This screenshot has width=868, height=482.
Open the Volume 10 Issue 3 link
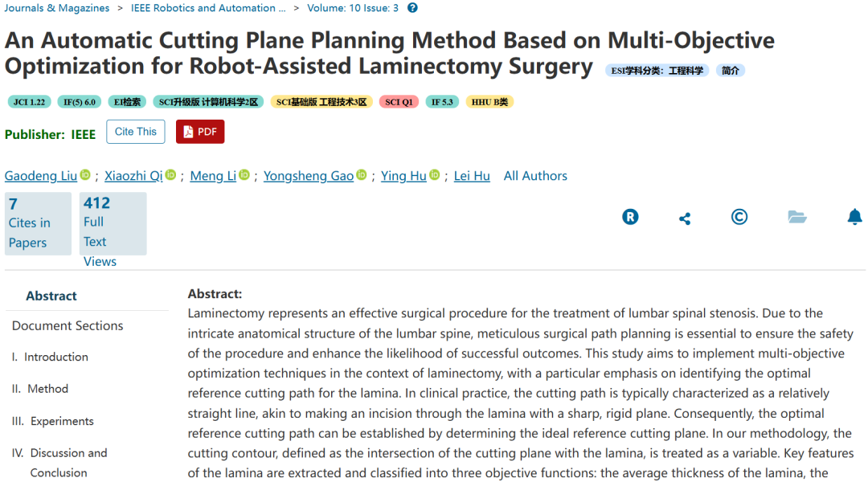click(x=352, y=8)
